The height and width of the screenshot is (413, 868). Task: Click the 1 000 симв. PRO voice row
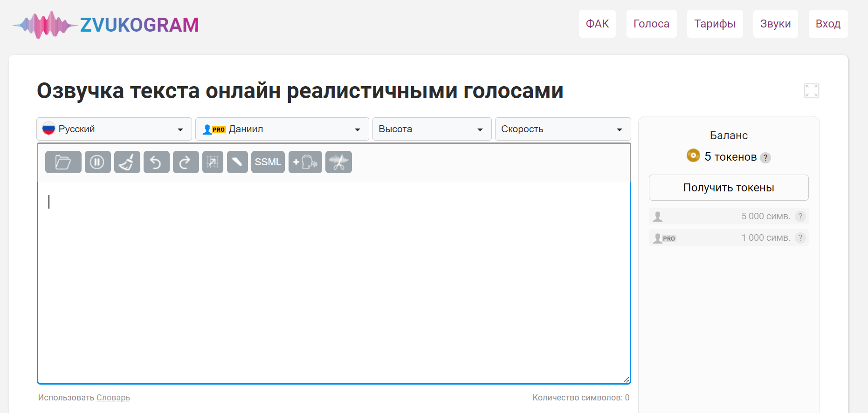(x=729, y=238)
